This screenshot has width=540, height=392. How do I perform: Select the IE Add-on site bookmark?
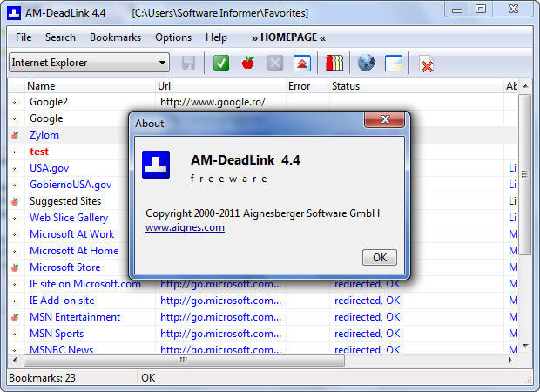[62, 301]
